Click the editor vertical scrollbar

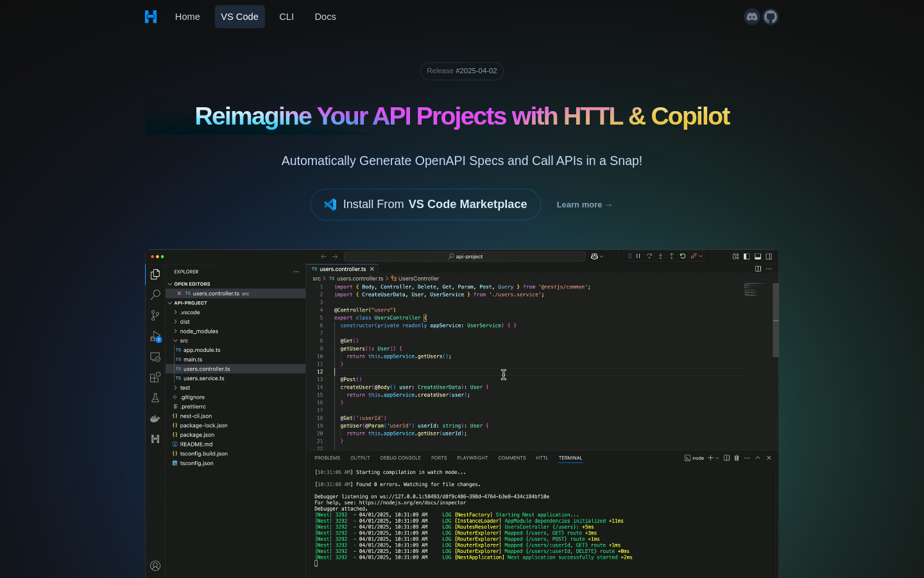click(x=775, y=320)
